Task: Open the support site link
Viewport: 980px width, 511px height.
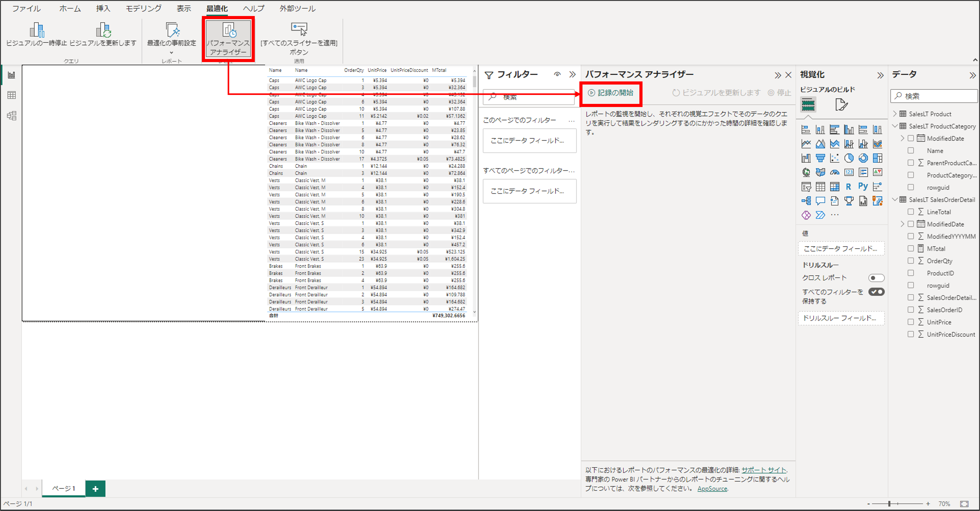Action: (x=763, y=470)
